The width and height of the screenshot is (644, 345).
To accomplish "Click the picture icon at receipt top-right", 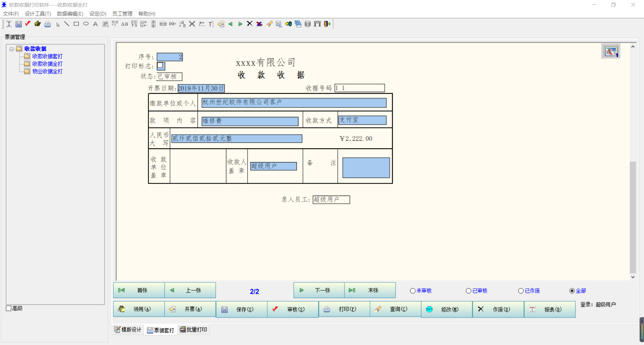I will (x=610, y=51).
